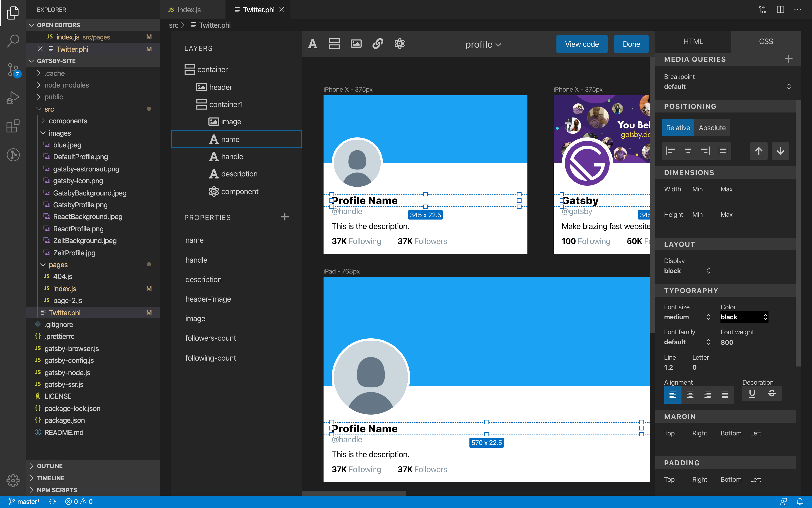Open the Extensions view
Image resolution: width=812 pixels, height=508 pixels.
[13, 126]
